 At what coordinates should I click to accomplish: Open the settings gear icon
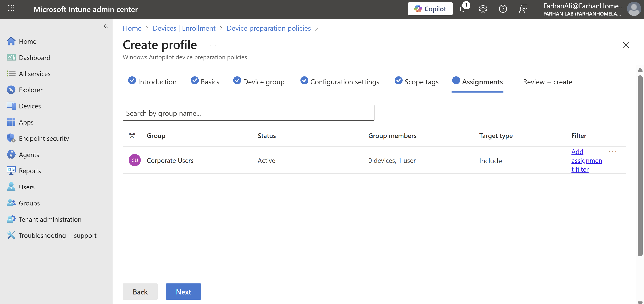[x=483, y=9]
